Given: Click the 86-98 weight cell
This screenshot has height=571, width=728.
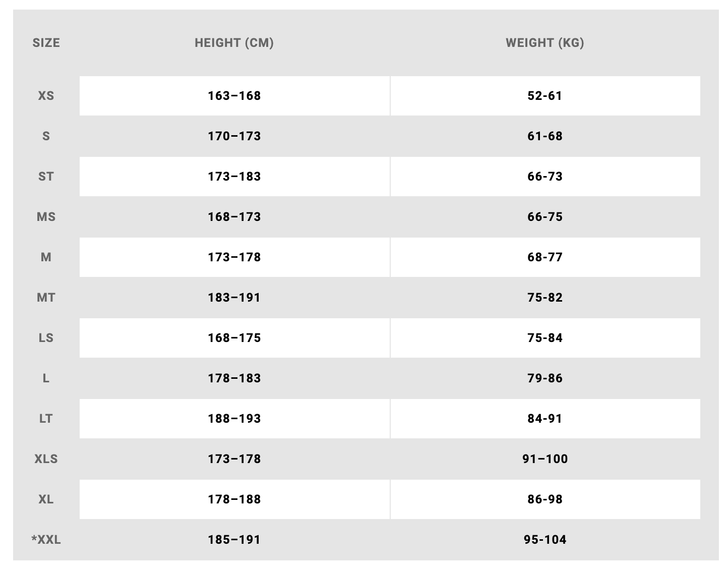Looking at the screenshot, I should (545, 499).
